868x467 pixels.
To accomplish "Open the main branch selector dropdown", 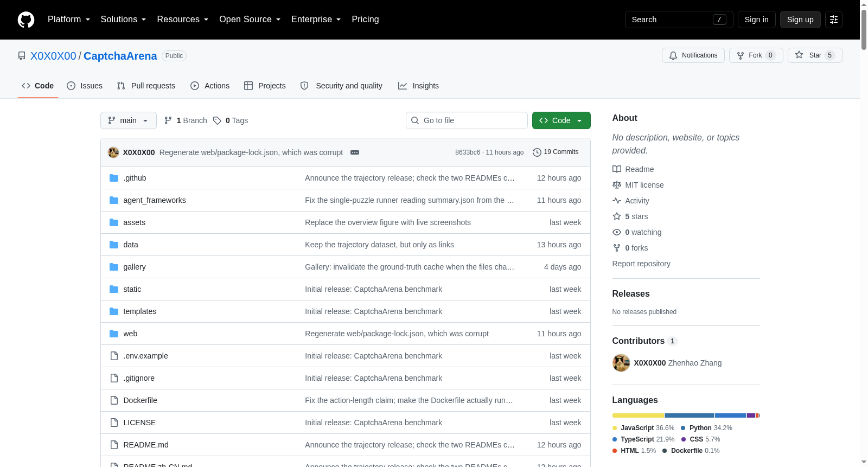I will point(129,120).
